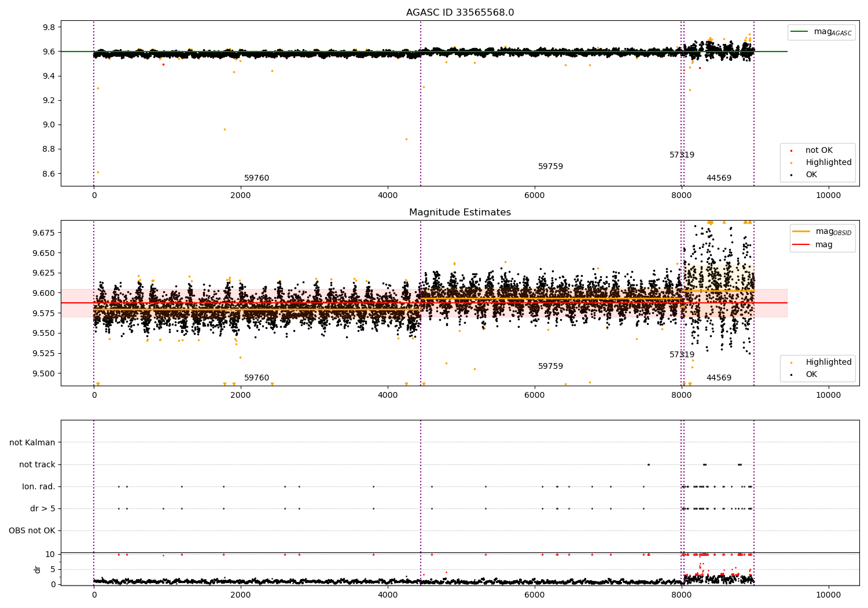Image resolution: width=868 pixels, height=608 pixels.
Task: Click the 8.8 y-axis tick label
Action: (x=49, y=149)
